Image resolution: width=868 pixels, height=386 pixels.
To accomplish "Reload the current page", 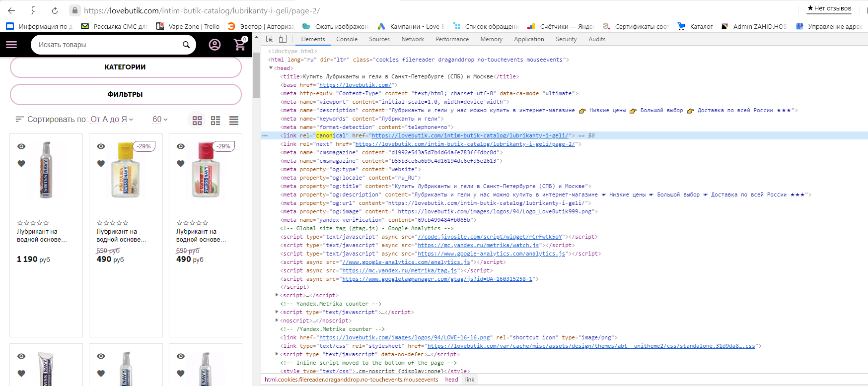I will point(55,10).
